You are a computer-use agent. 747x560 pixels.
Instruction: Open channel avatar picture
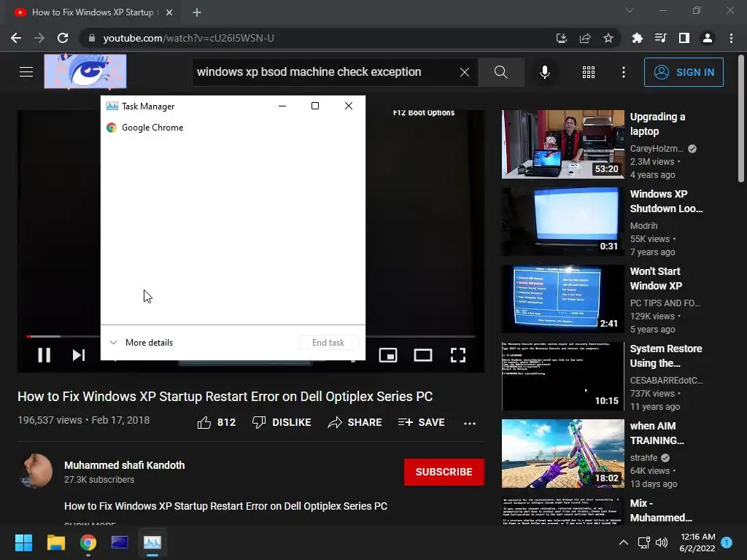36,470
